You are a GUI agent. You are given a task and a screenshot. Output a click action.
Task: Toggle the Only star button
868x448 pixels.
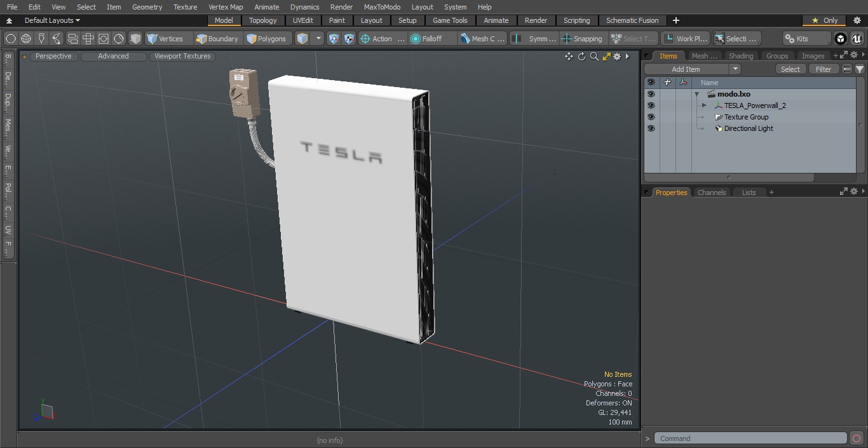pyautogui.click(x=824, y=20)
